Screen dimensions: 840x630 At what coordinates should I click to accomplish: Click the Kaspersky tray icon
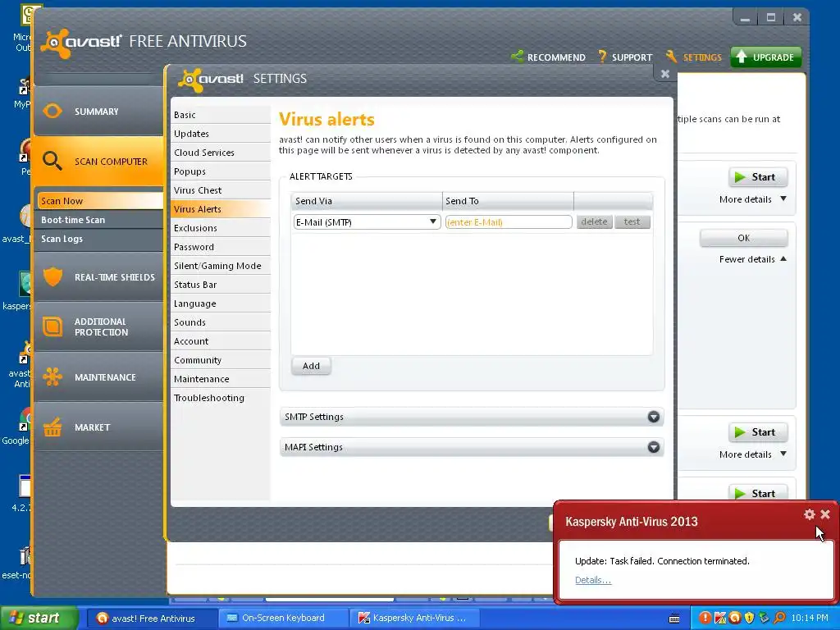pyautogui.click(x=720, y=618)
